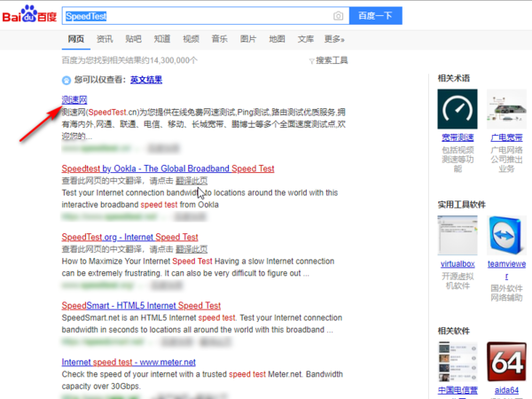Open the 图片 tab
532x399 pixels.
point(248,39)
